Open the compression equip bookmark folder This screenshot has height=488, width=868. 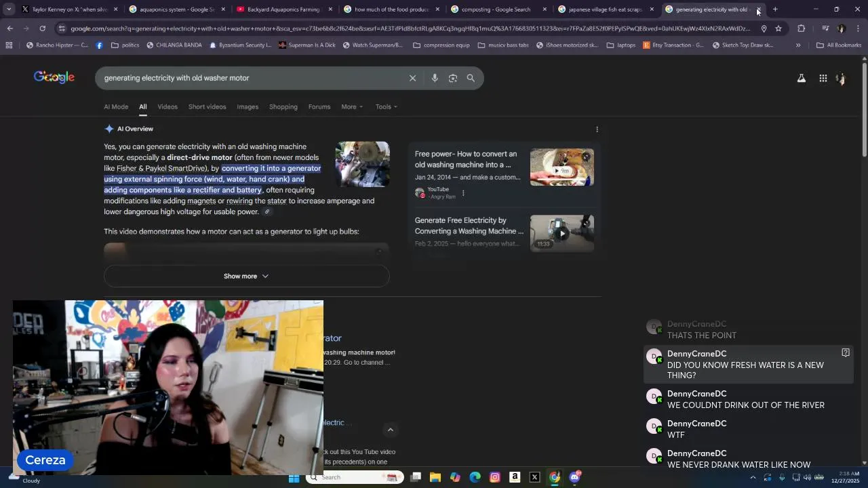[x=441, y=45]
